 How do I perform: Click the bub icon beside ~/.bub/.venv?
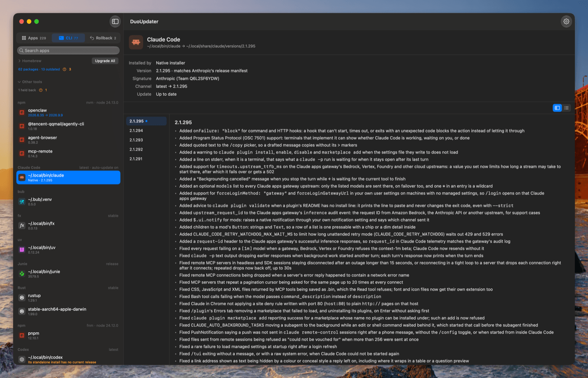click(x=22, y=202)
